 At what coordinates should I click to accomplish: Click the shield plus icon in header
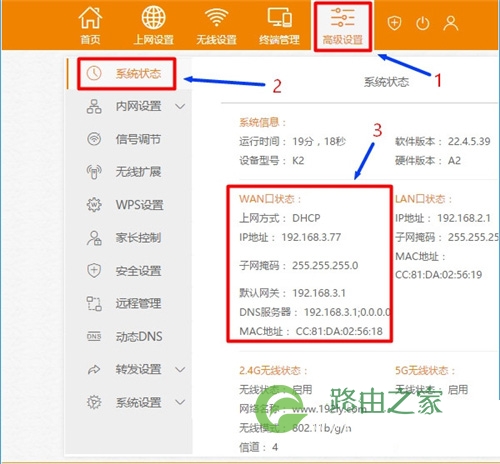394,23
